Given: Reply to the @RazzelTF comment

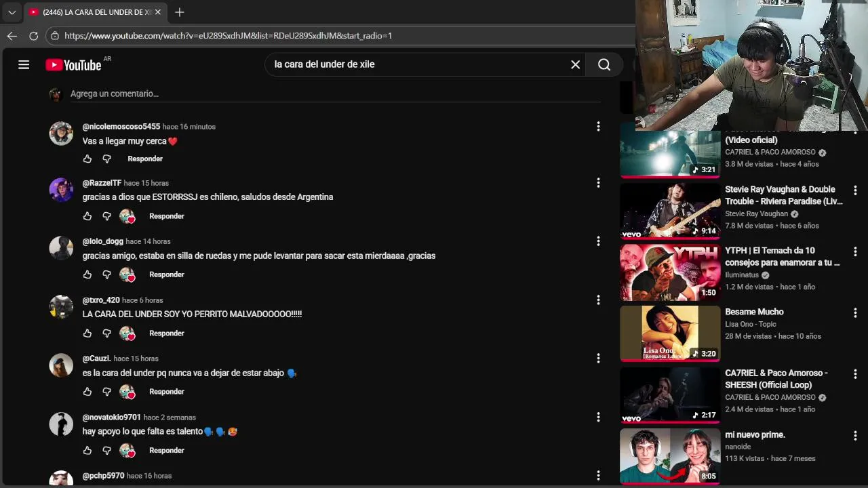Looking at the screenshot, I should point(167,216).
